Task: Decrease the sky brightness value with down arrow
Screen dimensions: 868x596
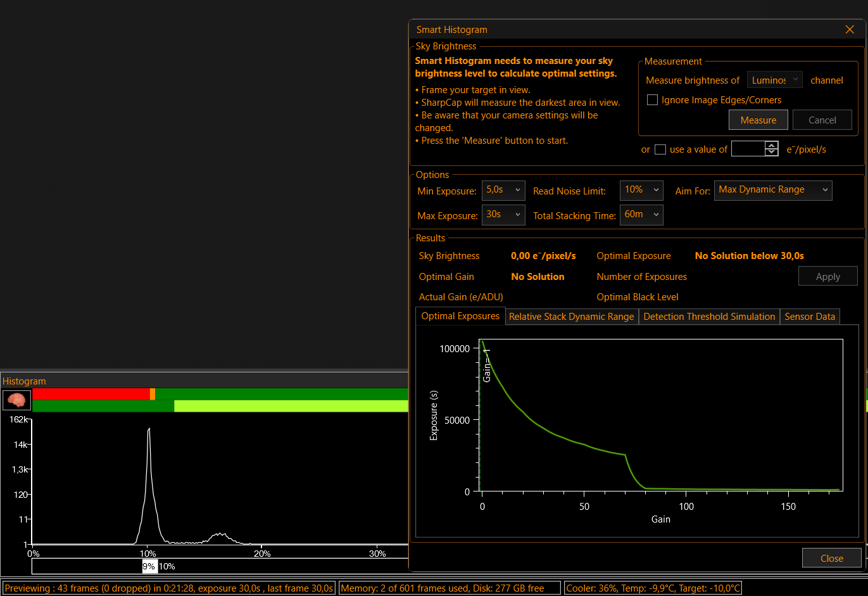Action: pyautogui.click(x=772, y=153)
